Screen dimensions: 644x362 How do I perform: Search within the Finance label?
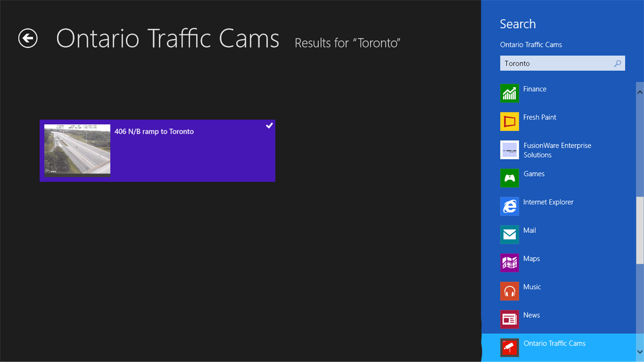tap(535, 89)
